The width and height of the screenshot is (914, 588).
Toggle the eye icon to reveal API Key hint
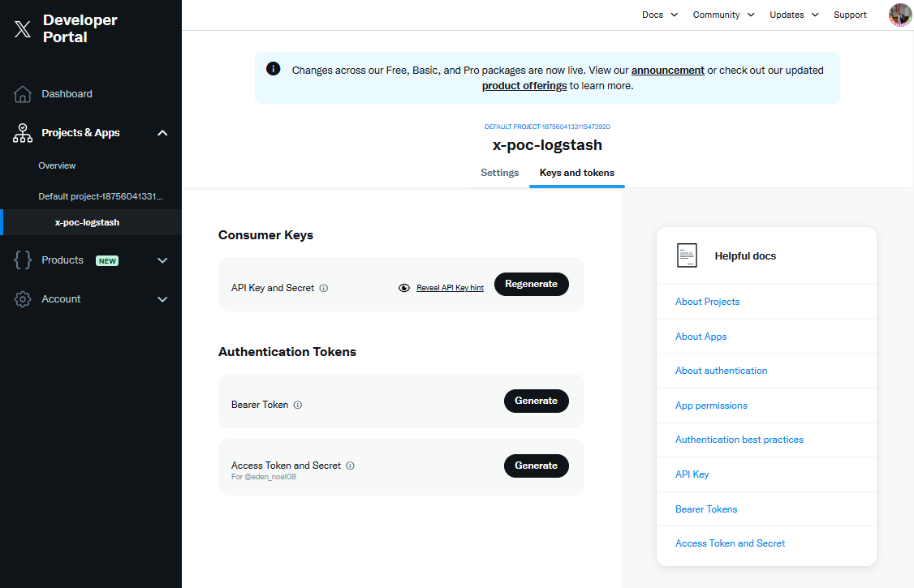(404, 288)
